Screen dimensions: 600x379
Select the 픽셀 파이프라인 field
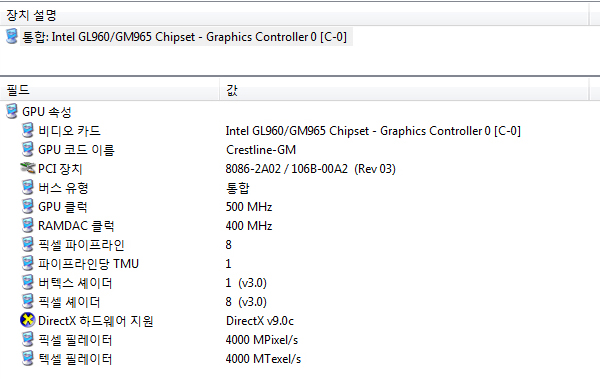click(81, 245)
